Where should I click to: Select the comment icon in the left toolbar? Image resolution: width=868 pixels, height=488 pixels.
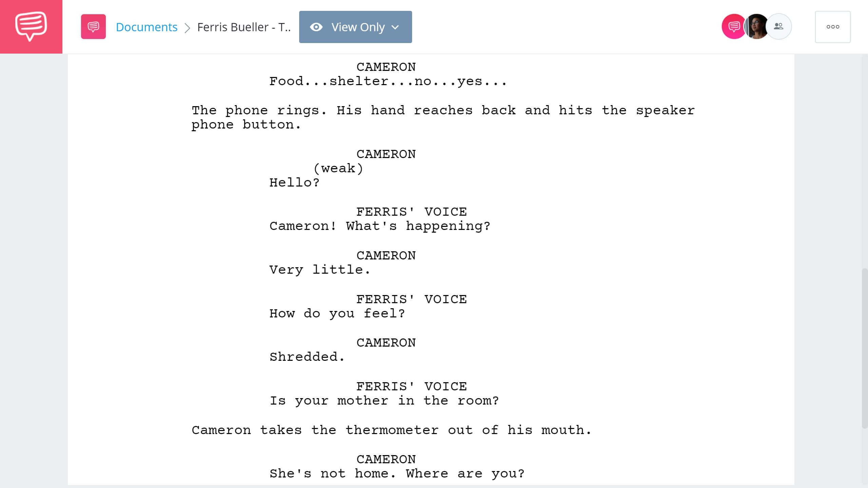(x=93, y=27)
